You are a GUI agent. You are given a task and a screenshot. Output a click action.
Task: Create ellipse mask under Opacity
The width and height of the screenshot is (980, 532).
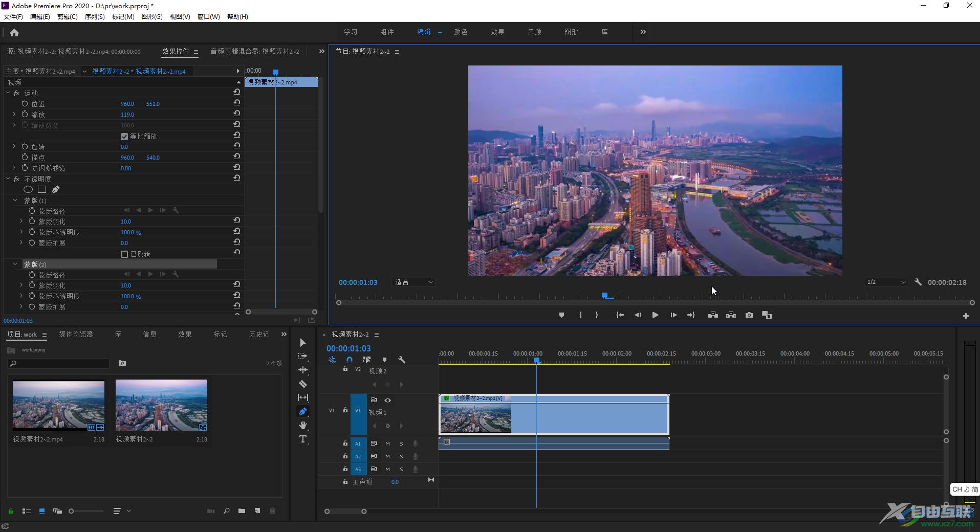[28, 189]
